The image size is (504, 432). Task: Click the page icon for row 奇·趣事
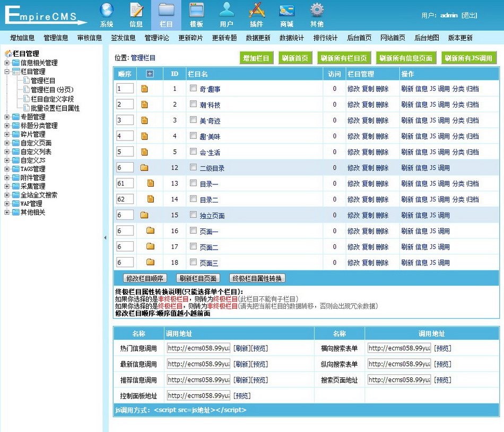(145, 89)
